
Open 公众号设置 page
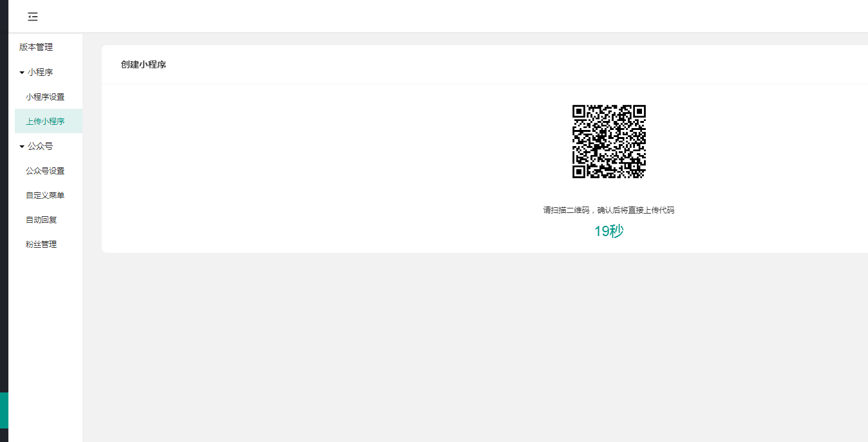point(45,171)
